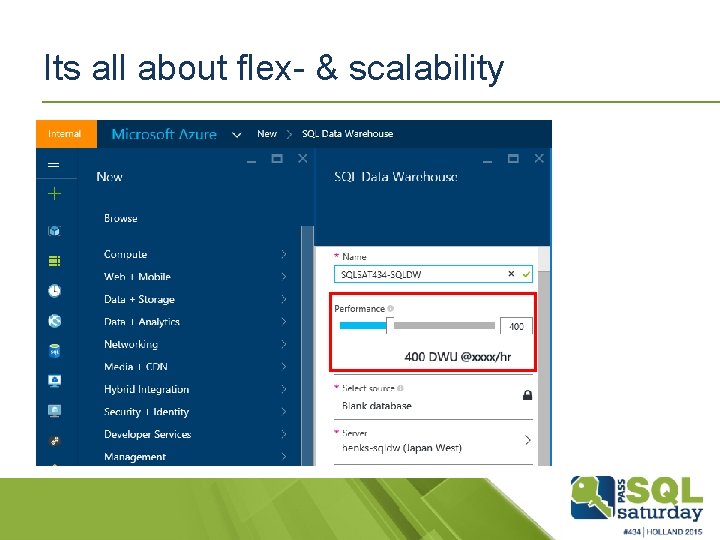Image resolution: width=720 pixels, height=540 pixels.
Task: Close the New blade
Action: coord(303,158)
